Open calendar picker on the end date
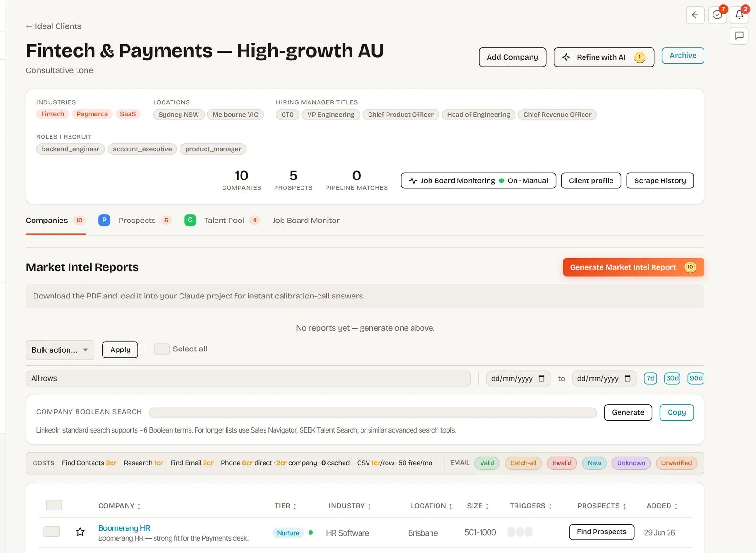 pyautogui.click(x=627, y=379)
